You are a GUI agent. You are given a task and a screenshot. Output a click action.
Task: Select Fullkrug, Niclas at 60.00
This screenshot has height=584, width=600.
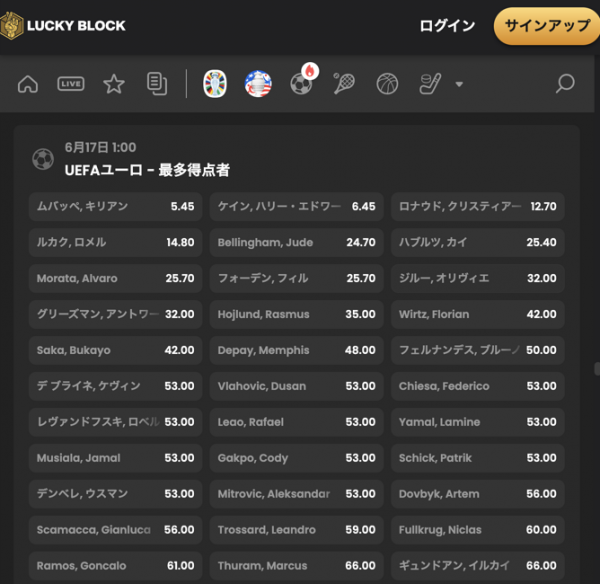pyautogui.click(x=478, y=530)
